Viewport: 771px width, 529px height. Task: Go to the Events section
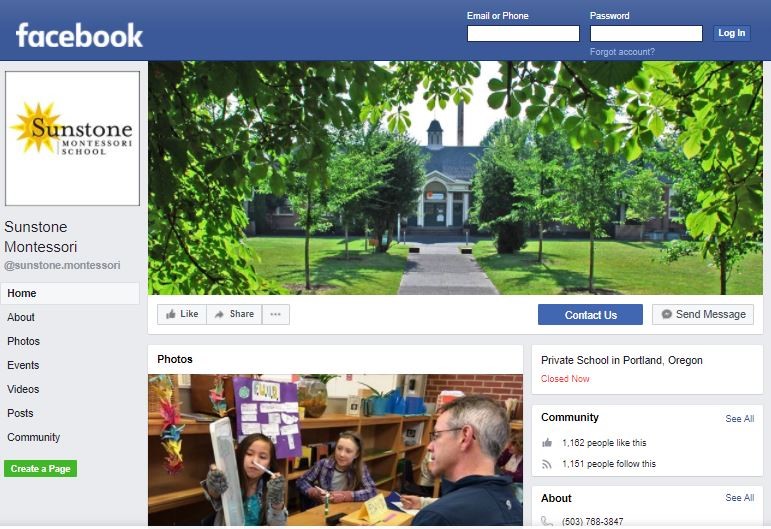click(23, 365)
